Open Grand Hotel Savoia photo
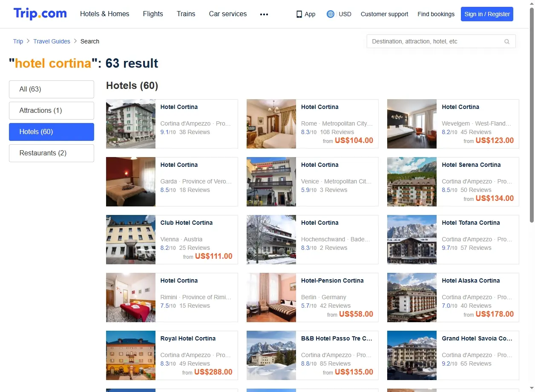Screen dimensions: 535x392 pyautogui.click(x=412, y=355)
